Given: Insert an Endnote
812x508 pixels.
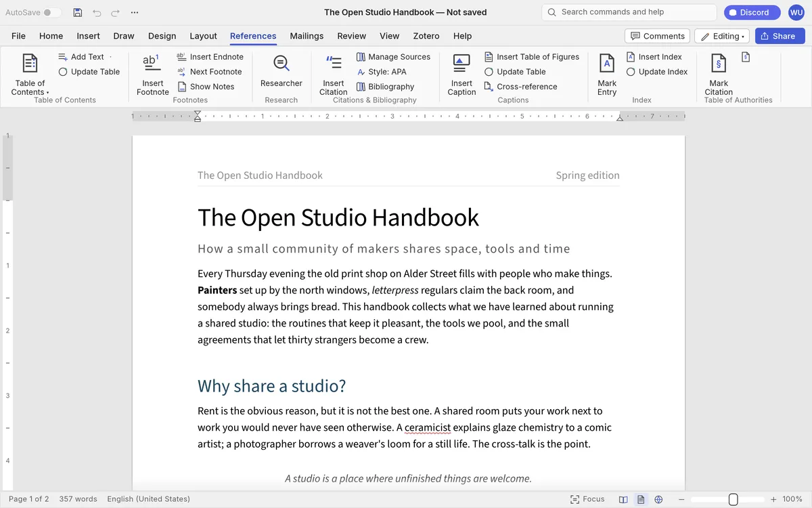Looking at the screenshot, I should coord(210,57).
